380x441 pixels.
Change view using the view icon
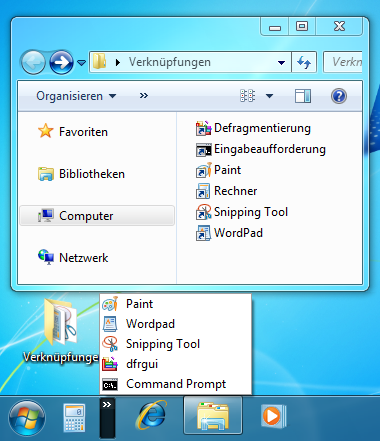click(x=247, y=96)
